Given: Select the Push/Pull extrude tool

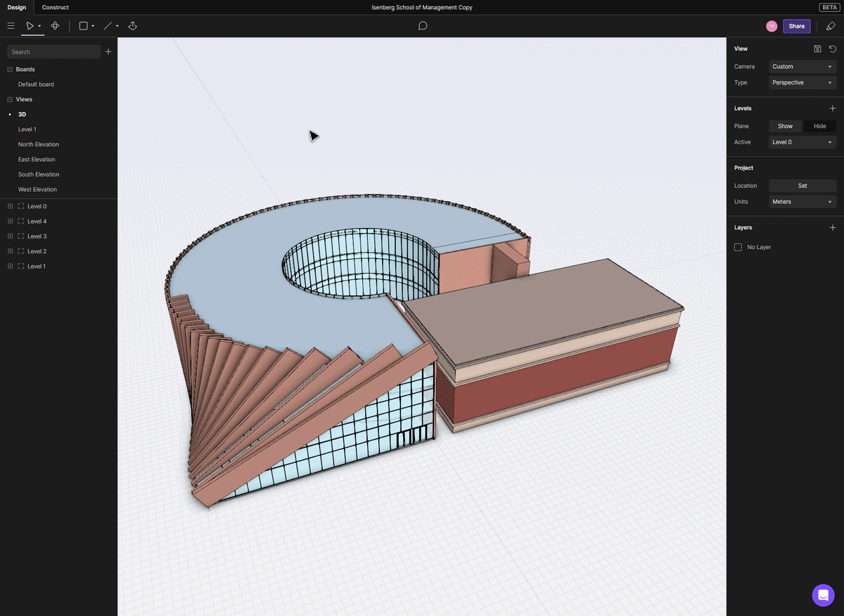Looking at the screenshot, I should coord(132,26).
